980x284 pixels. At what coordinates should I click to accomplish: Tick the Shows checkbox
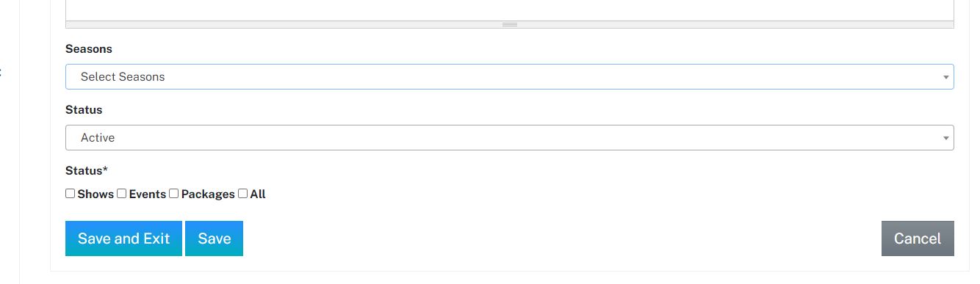point(71,194)
